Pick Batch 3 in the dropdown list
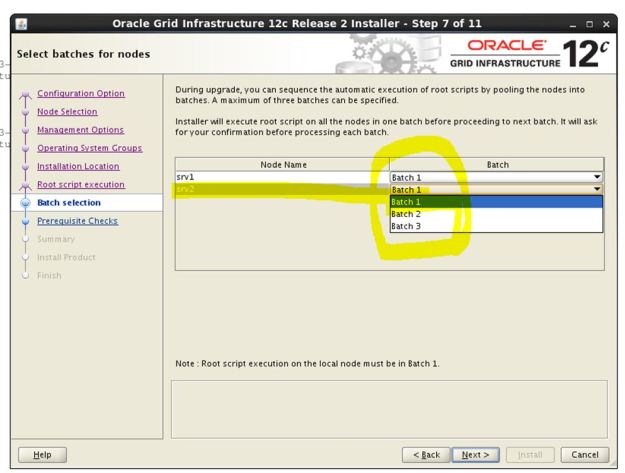This screenshot has width=625, height=473. pos(496,226)
